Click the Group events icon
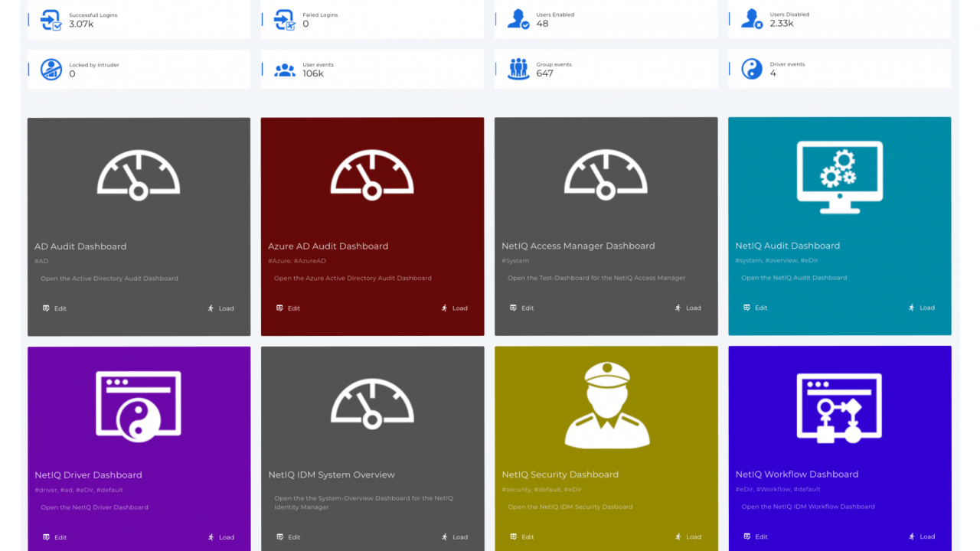 coord(518,69)
